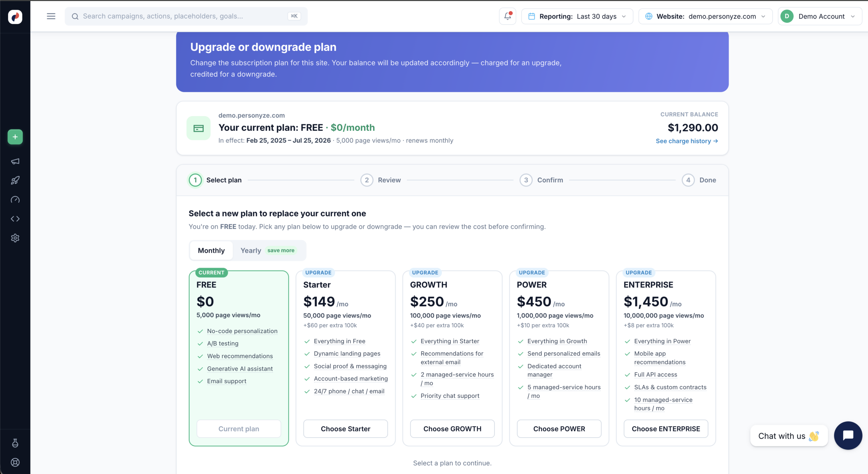Click Choose Starter button
The width and height of the screenshot is (868, 474).
click(x=346, y=429)
